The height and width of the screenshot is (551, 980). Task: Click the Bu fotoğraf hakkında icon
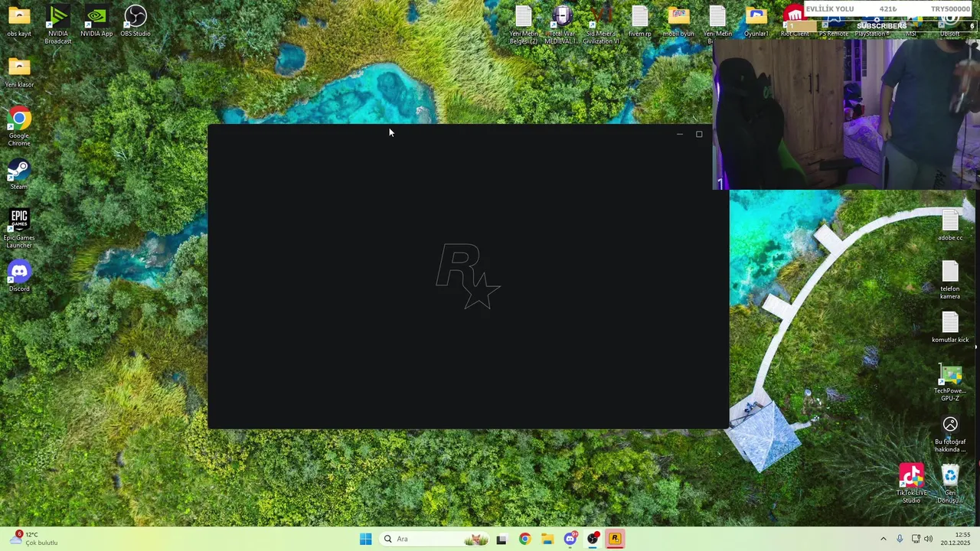[950, 433]
